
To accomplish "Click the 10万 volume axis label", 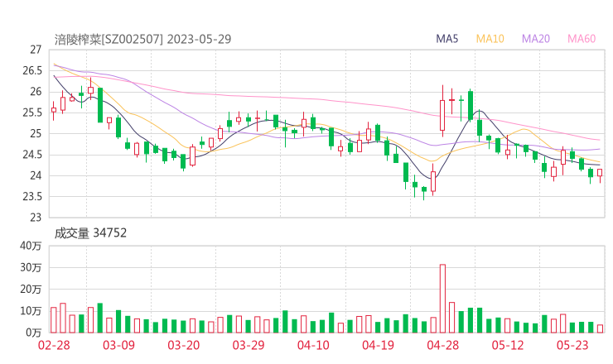I will point(31,311).
